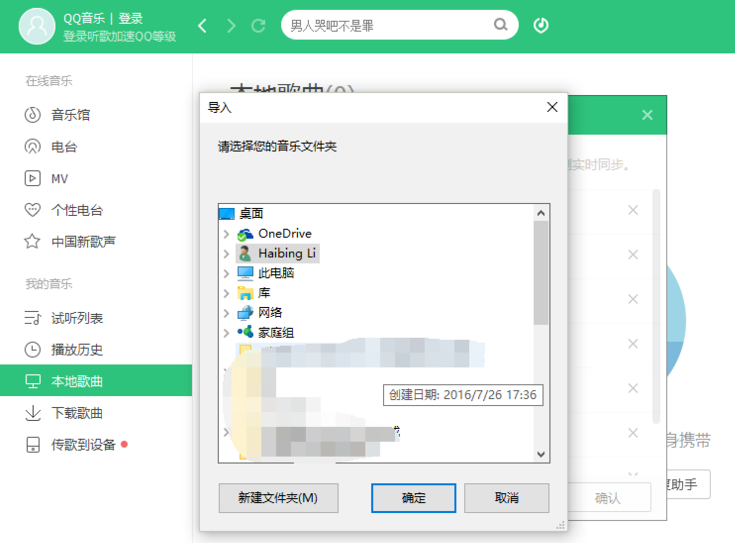Image resolution: width=735 pixels, height=543 pixels.
Task: Cancel with 取消 button
Action: (x=507, y=498)
